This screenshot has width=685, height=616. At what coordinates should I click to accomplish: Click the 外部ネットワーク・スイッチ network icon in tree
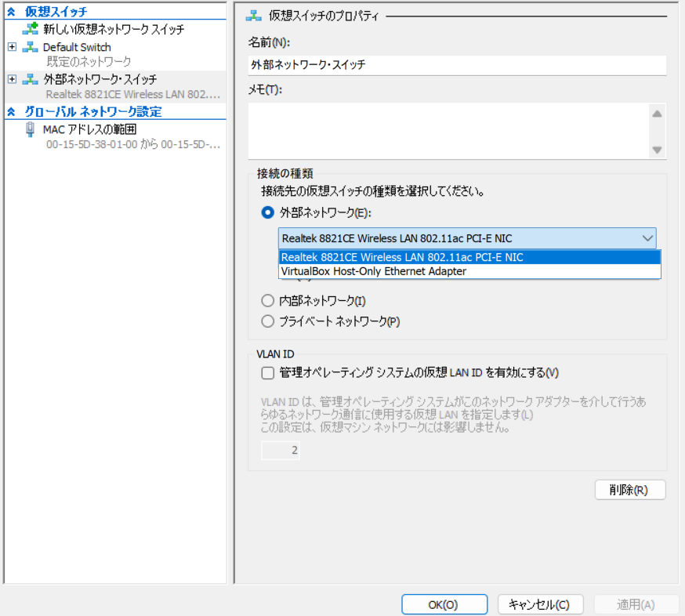30,79
